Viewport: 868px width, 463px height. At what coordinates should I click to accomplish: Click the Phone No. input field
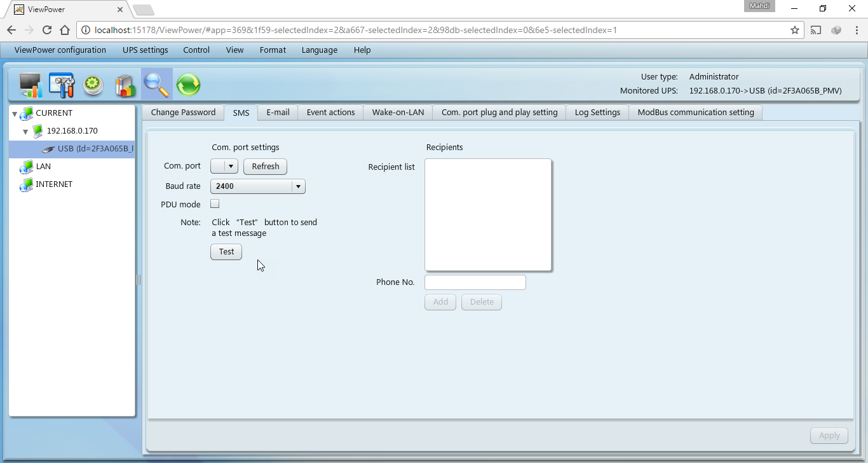475,282
